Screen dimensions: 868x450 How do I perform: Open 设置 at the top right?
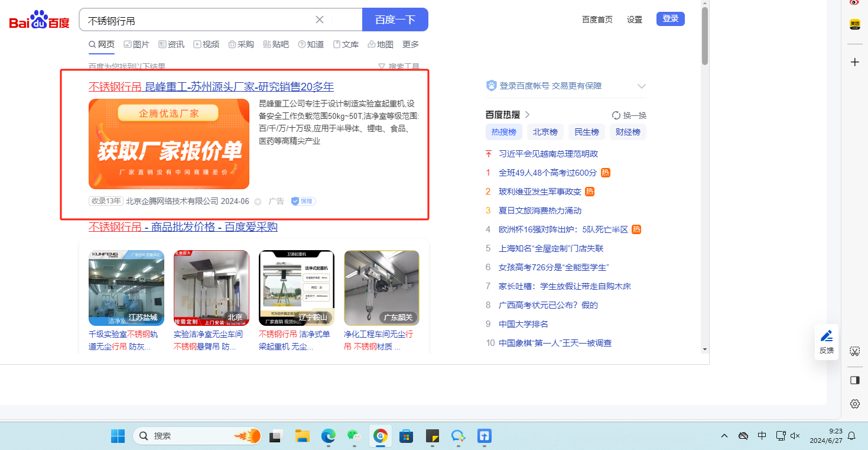tap(635, 20)
